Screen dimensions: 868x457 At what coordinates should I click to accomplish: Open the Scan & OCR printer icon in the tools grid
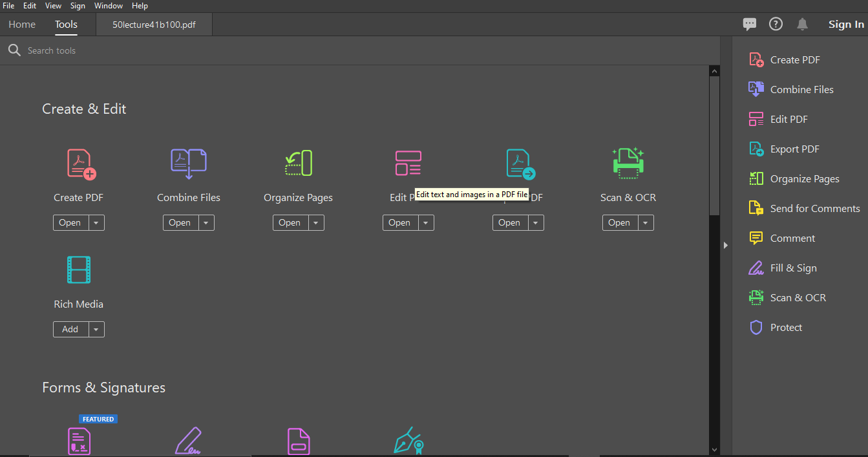pos(628,163)
